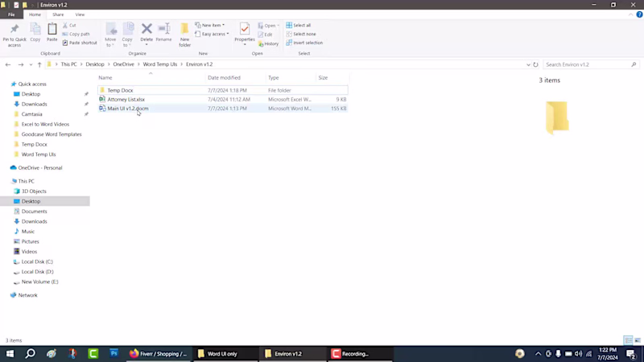The image size is (644, 362).
Task: Switch to the Details view icon
Action: click(x=628, y=340)
